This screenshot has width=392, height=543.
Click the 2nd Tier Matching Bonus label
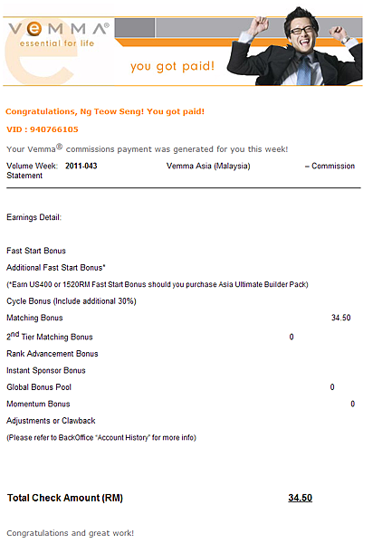[x=50, y=337]
